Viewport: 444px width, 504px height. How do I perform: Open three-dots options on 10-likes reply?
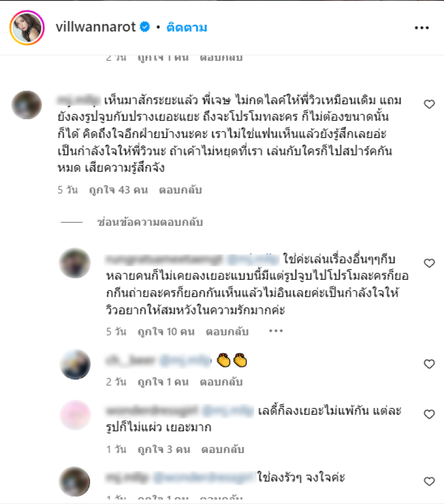pyautogui.click(x=276, y=331)
